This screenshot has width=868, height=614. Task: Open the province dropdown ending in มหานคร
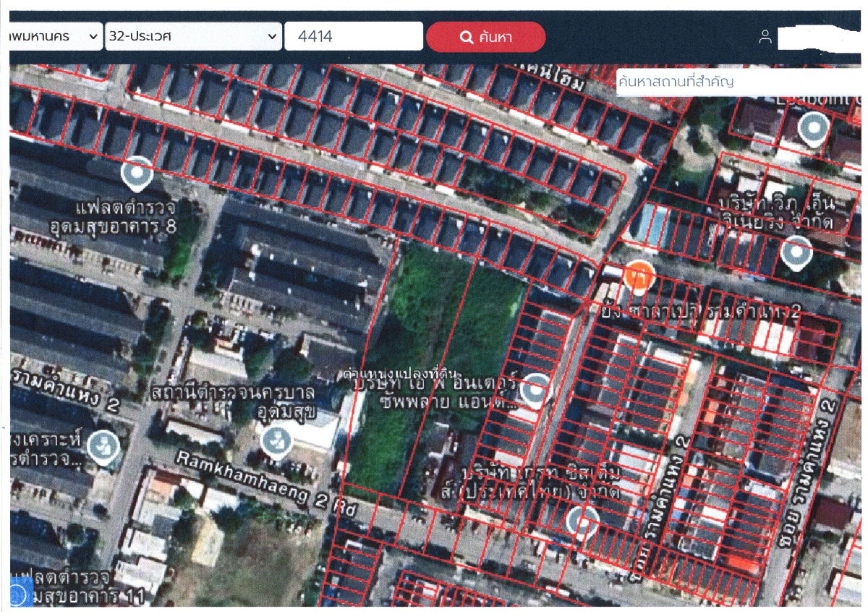click(x=55, y=36)
